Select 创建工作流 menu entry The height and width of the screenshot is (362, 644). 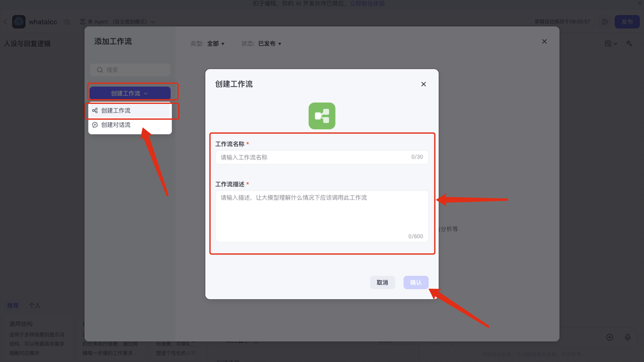(x=130, y=111)
